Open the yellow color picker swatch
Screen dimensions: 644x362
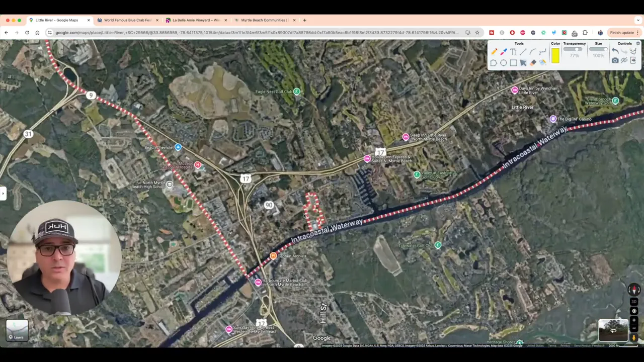tap(555, 55)
